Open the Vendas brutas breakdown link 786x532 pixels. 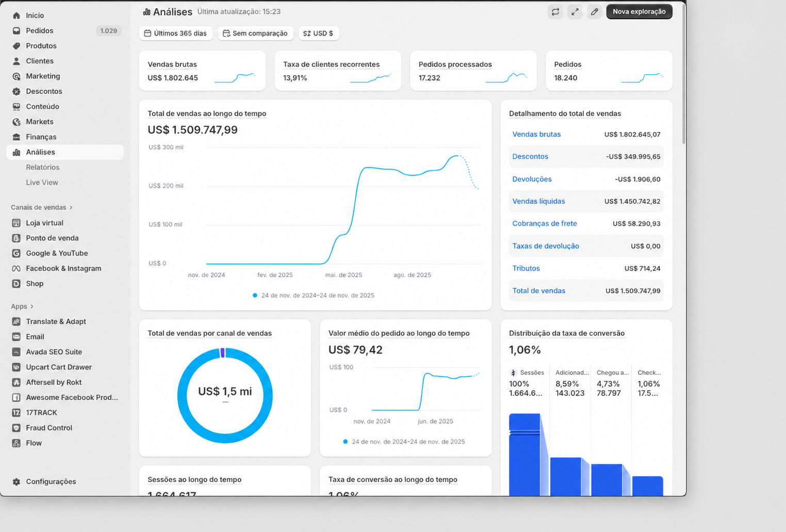[536, 134]
